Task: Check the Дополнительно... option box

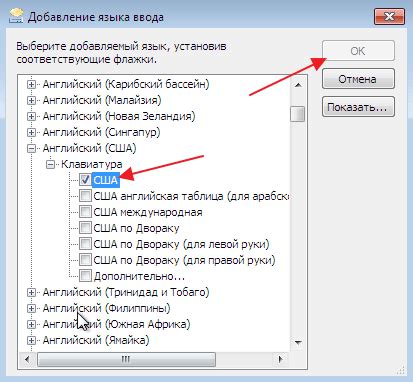Action: pyautogui.click(x=85, y=276)
